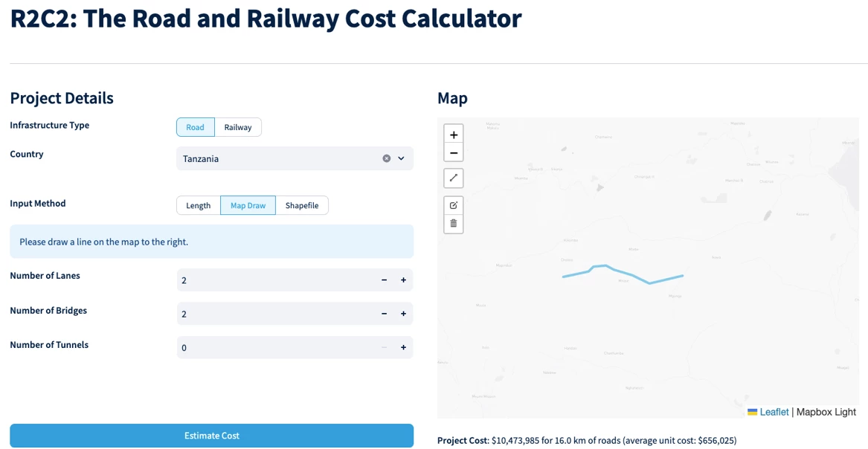Expand the Country dropdown chevron
The image size is (868, 449).
pos(402,158)
